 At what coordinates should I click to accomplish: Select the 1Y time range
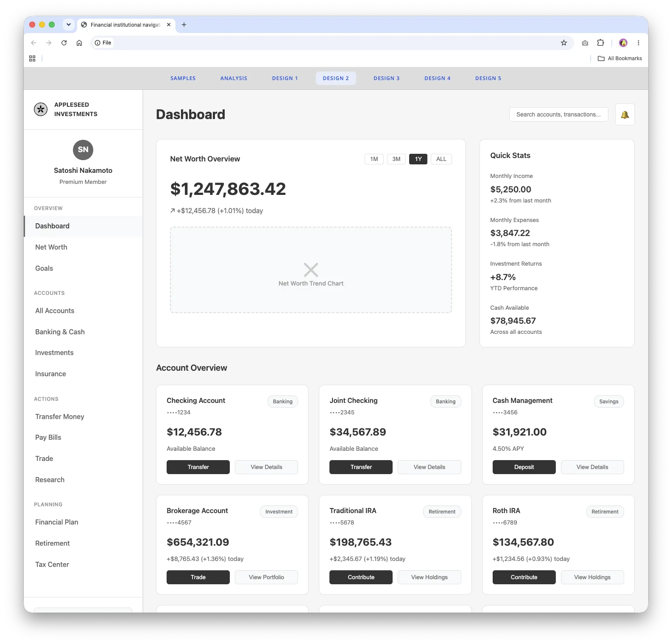click(418, 159)
